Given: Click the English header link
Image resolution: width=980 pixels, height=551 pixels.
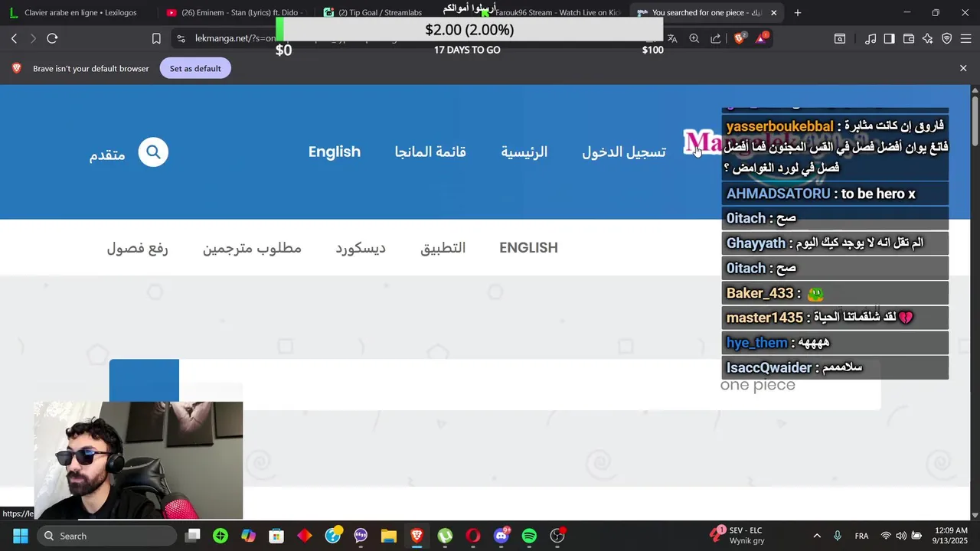Looking at the screenshot, I should click(x=335, y=152).
